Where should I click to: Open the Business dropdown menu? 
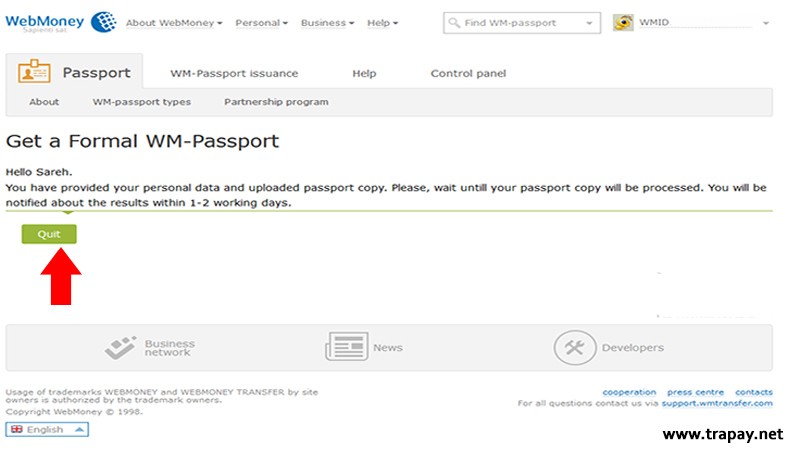pyautogui.click(x=327, y=22)
